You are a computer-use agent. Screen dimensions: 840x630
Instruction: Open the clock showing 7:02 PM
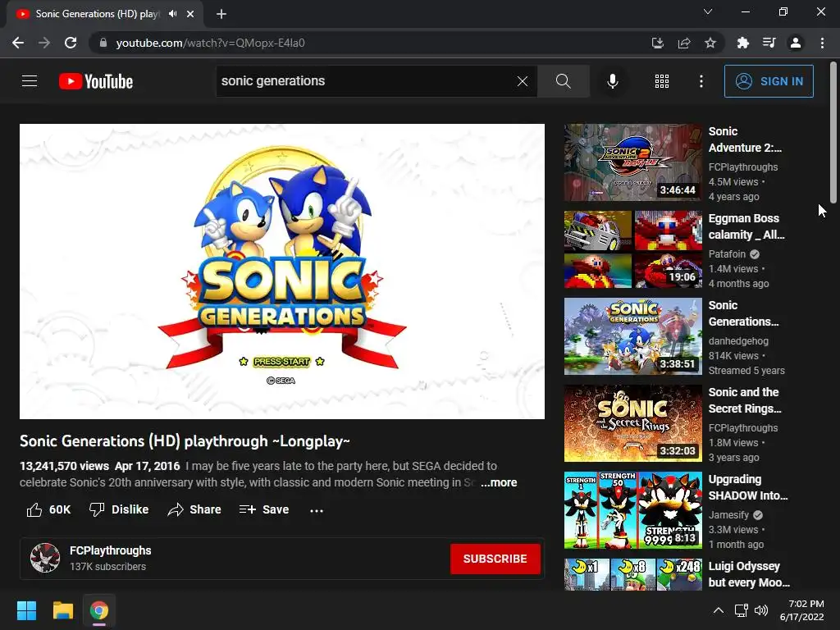point(802,610)
